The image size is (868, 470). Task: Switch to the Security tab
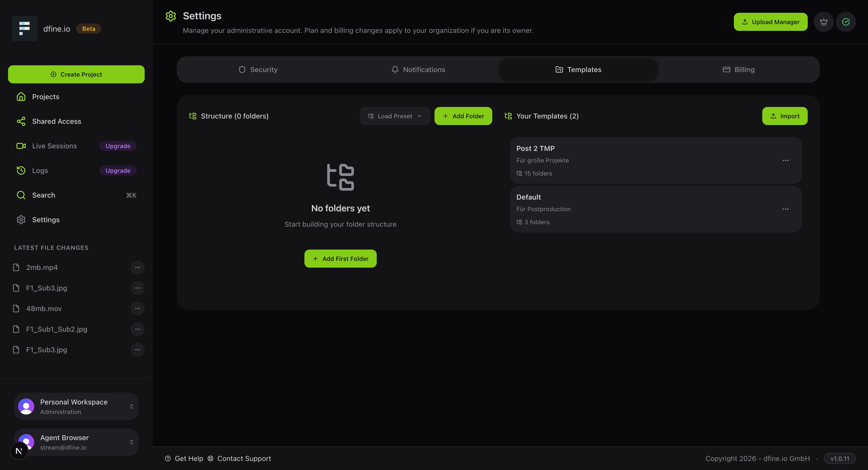pyautogui.click(x=258, y=69)
